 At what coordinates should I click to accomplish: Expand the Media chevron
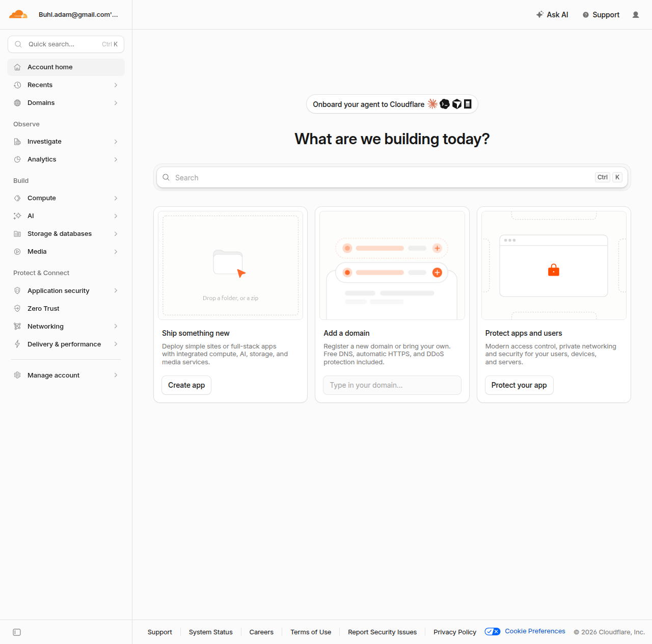point(116,252)
